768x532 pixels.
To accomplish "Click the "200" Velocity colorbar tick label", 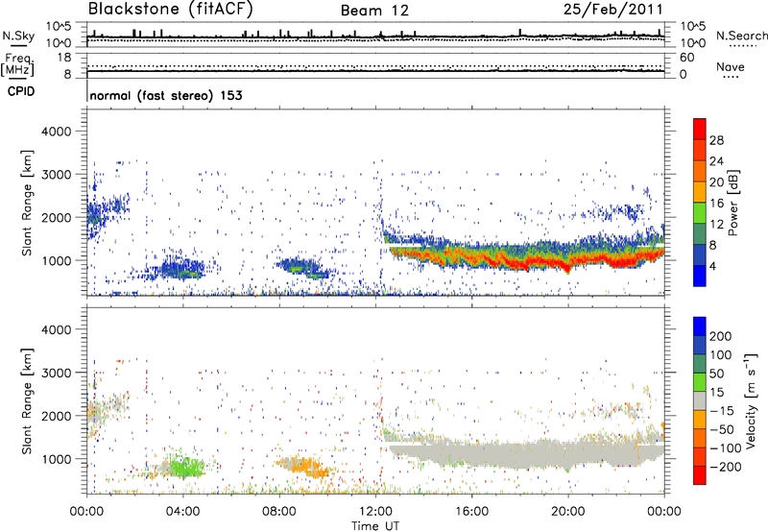I will [721, 336].
